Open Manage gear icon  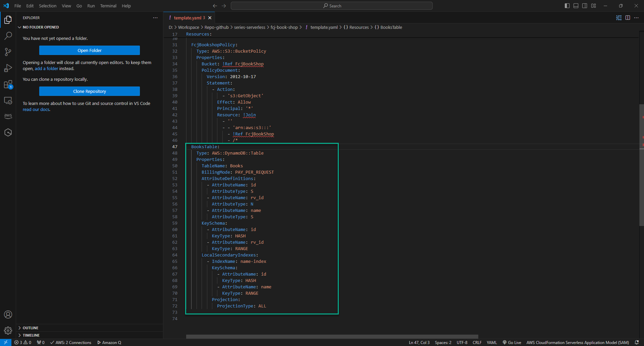click(8, 331)
